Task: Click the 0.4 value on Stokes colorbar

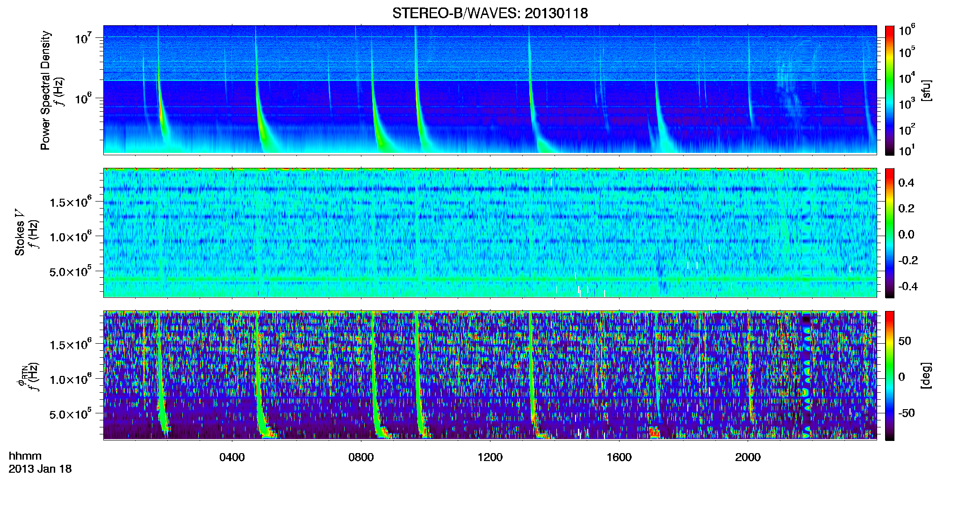Action: 906,182
